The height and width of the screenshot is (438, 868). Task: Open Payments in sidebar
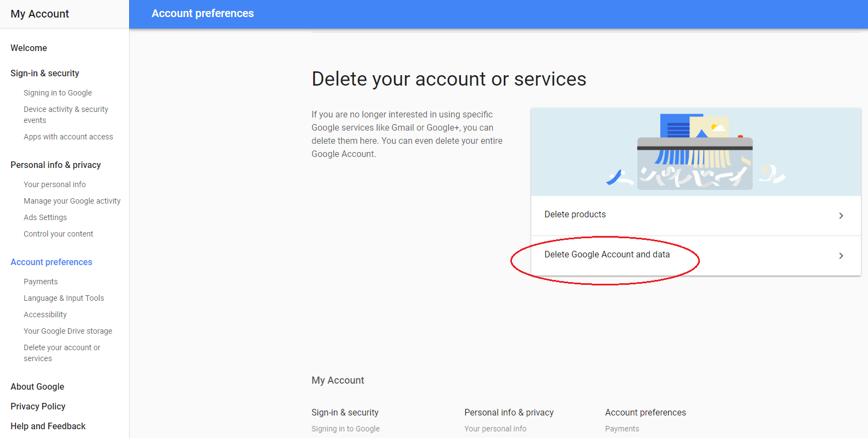pos(40,282)
